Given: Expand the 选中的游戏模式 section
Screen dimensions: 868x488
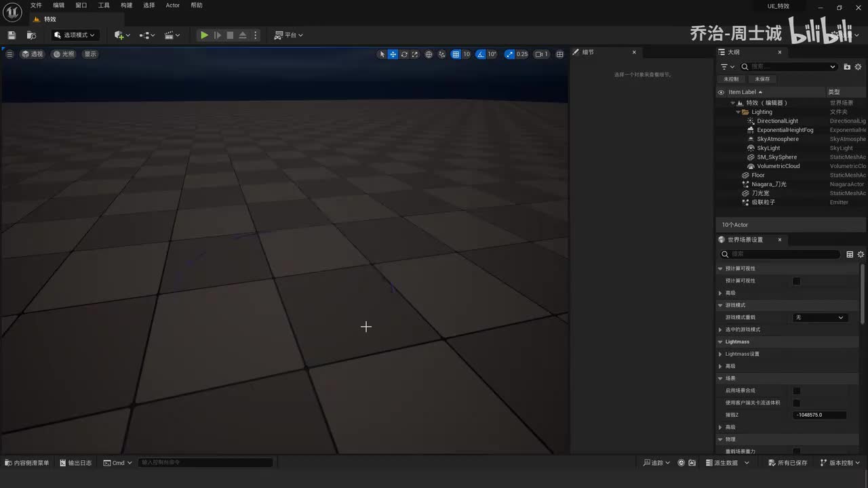Looking at the screenshot, I should tap(720, 329).
